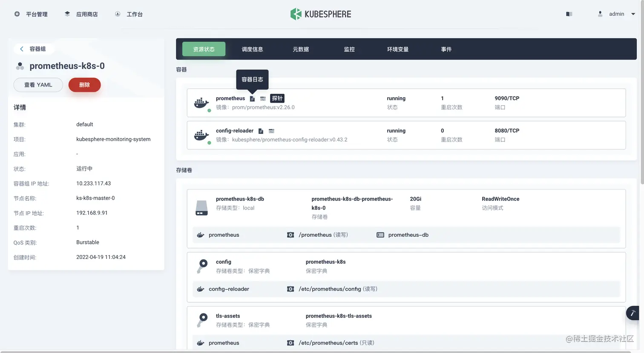This screenshot has width=644, height=353.
Task: Click the Burstable QoS value
Action: click(88, 242)
